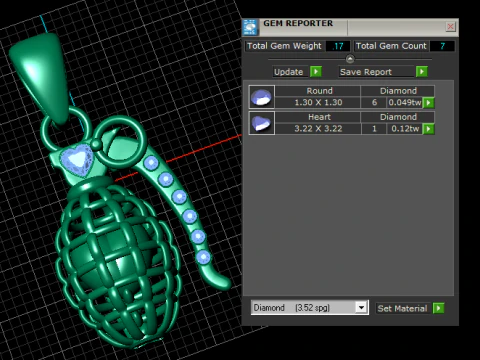
Task: Click the Total Gem Count label
Action: point(391,46)
